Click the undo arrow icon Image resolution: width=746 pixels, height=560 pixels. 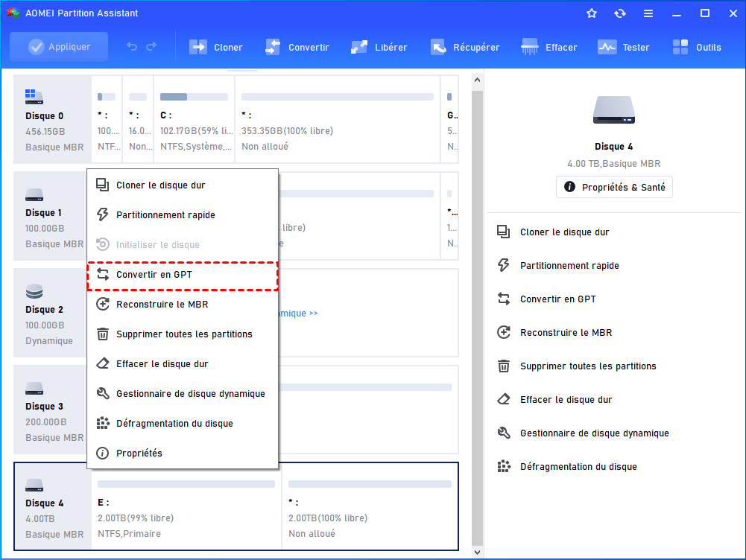tap(132, 47)
